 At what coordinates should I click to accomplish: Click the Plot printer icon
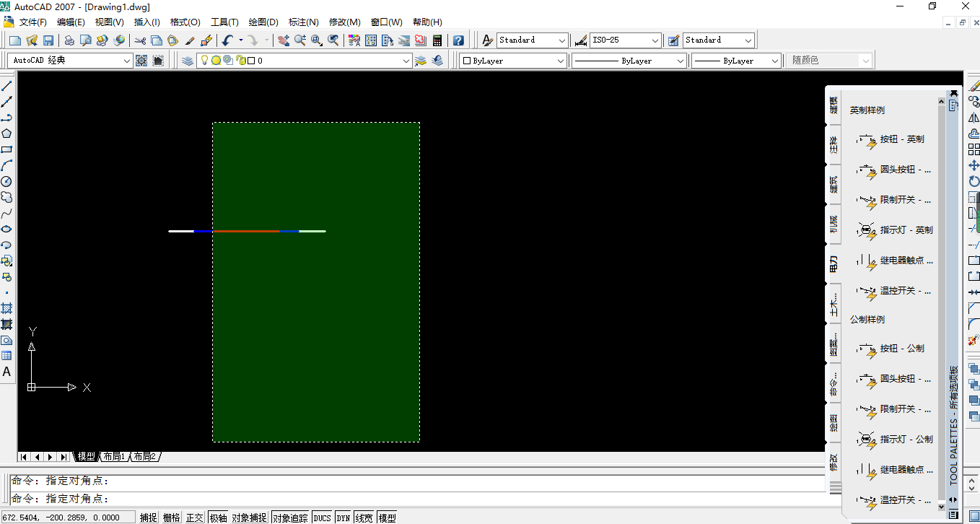click(x=69, y=40)
